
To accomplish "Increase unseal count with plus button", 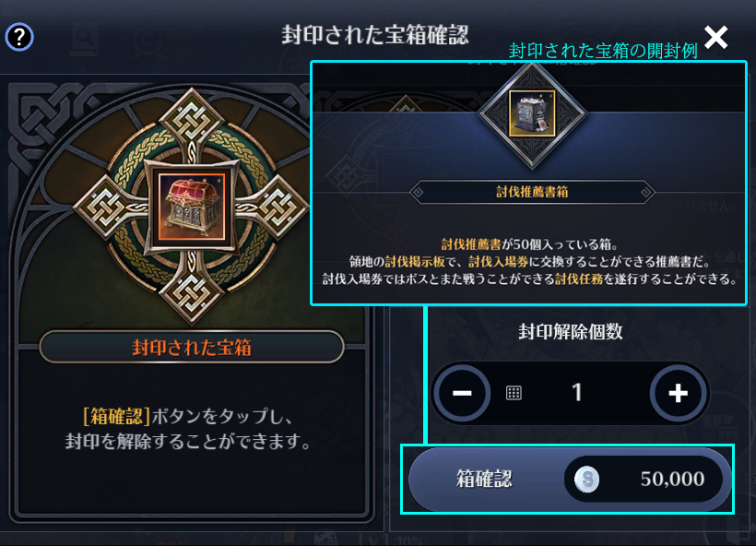I will pyautogui.click(x=678, y=393).
